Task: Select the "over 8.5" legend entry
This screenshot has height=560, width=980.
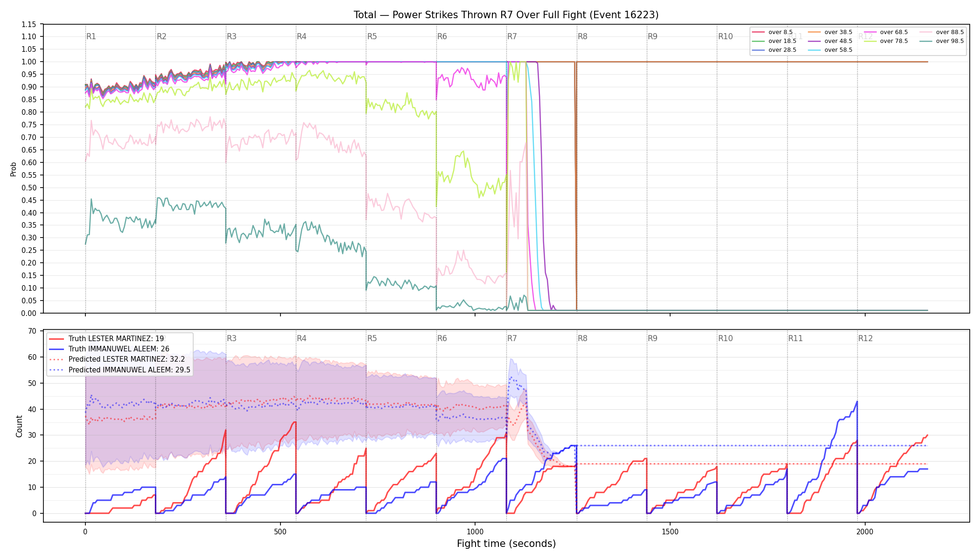Action: tap(773, 32)
